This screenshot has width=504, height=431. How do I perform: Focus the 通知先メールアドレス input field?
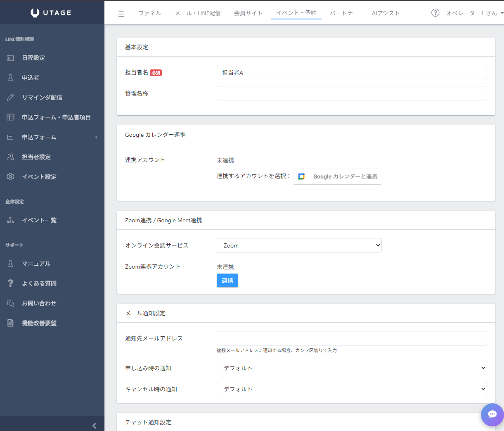click(352, 338)
